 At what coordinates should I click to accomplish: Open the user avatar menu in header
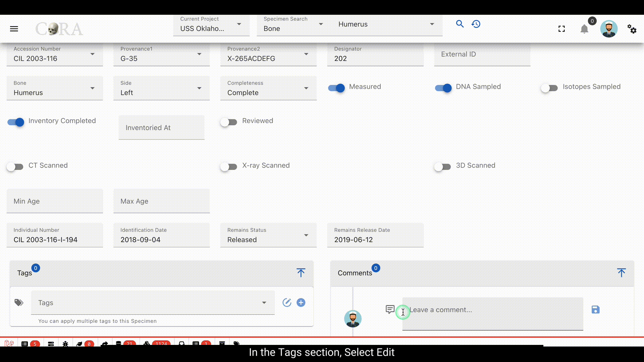[609, 29]
